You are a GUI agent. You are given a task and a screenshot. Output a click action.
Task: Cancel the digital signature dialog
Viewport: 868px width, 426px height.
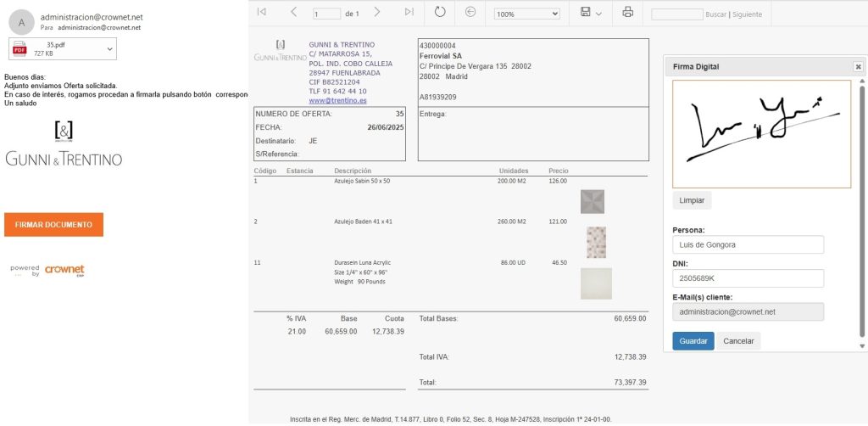(738, 341)
